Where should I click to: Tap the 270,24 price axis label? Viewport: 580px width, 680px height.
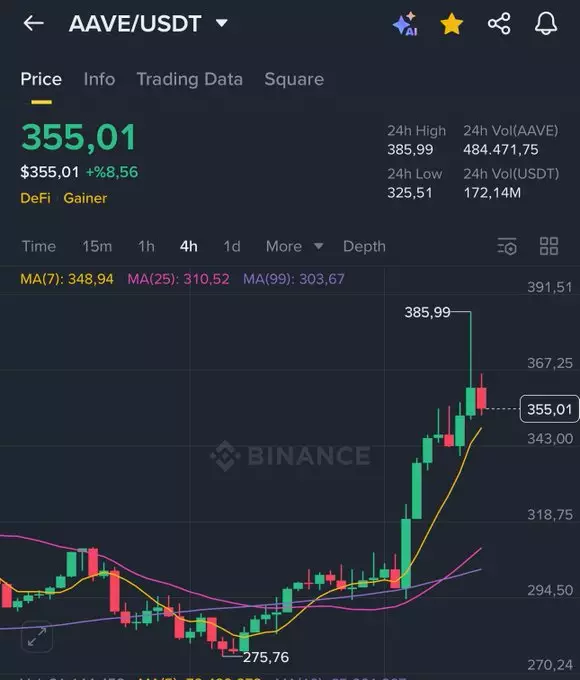tap(550, 665)
